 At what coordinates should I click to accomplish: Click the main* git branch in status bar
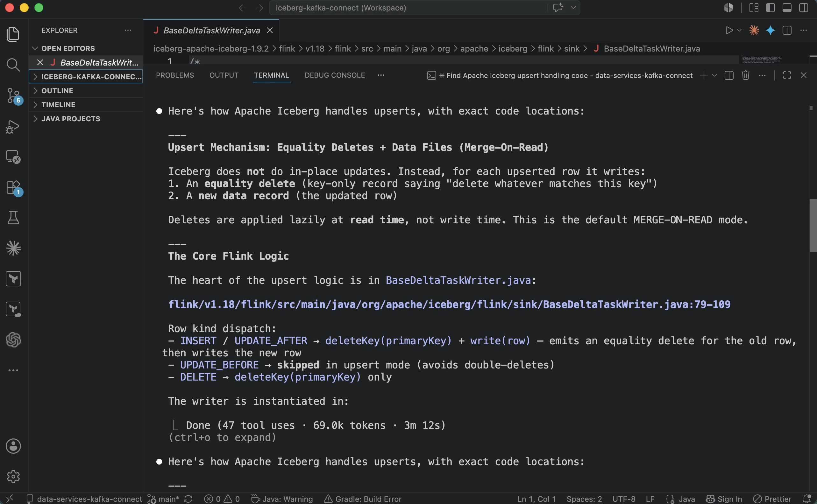click(x=164, y=499)
